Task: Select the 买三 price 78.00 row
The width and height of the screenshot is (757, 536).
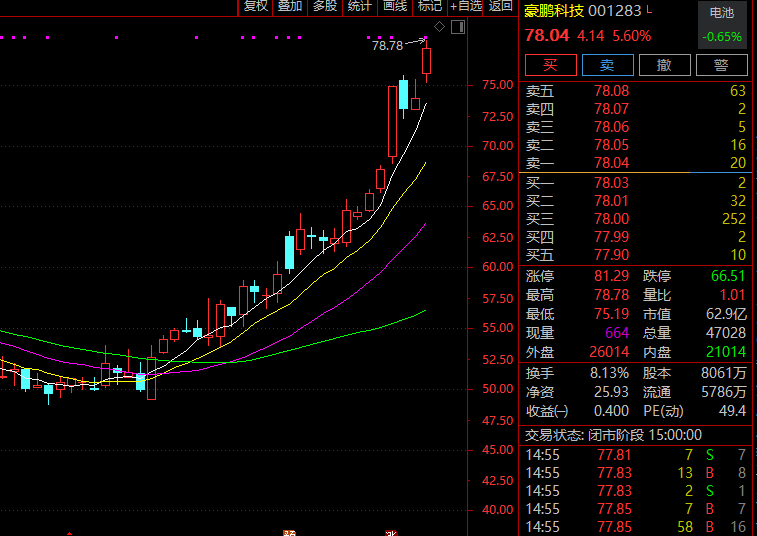Action: tap(635, 219)
